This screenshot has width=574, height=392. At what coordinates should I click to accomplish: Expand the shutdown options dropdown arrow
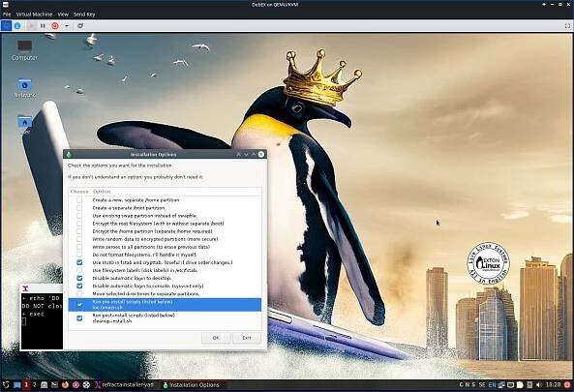[x=66, y=25]
